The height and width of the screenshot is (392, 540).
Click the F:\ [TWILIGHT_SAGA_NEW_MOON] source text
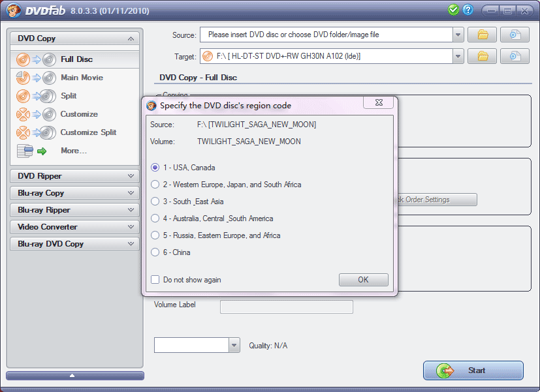click(x=257, y=125)
